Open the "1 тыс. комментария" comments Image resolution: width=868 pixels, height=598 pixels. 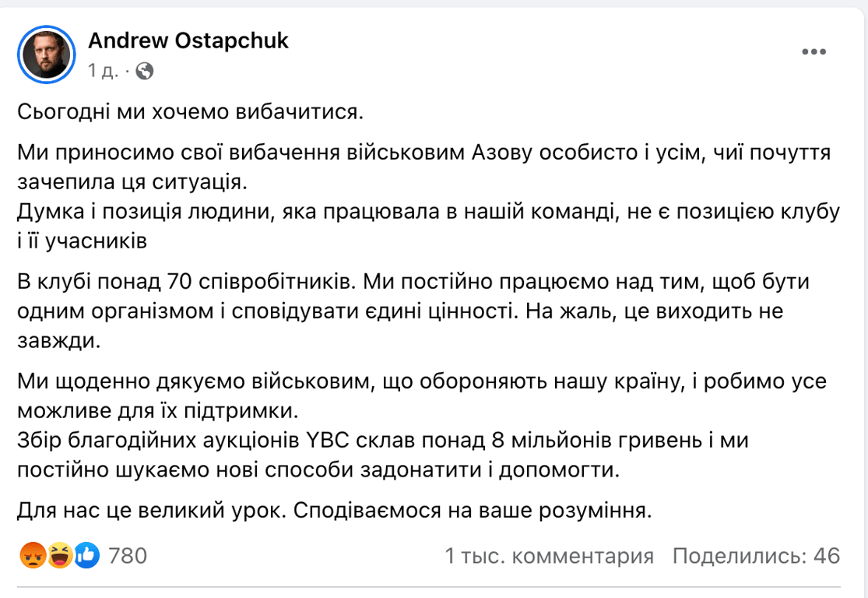click(549, 556)
